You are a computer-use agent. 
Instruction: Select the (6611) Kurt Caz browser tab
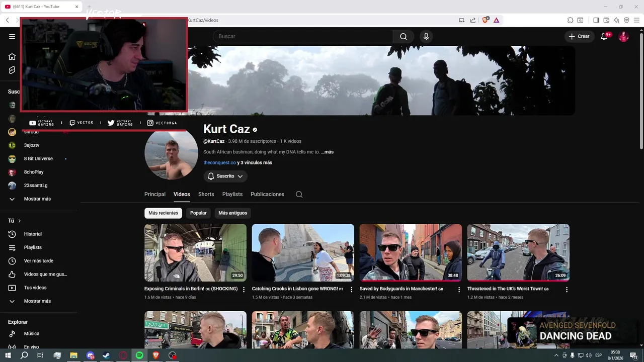point(41,7)
